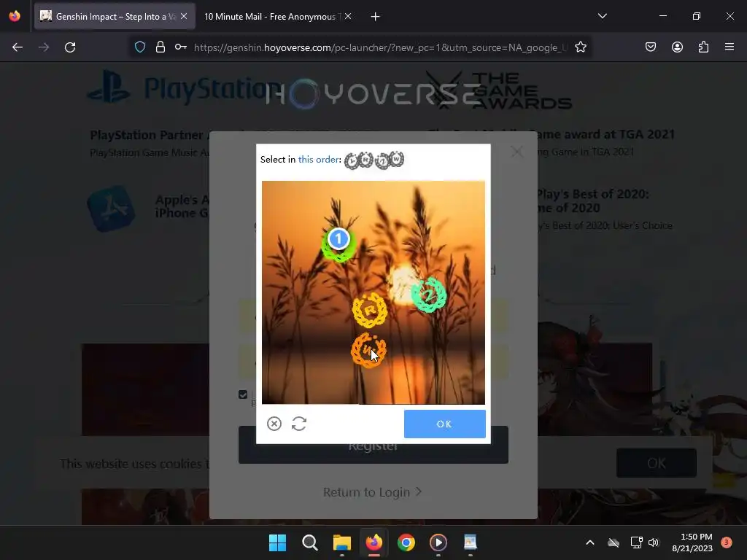Screen dimensions: 747x560
Task: Close the captcha with the X circle icon
Action: [x=274, y=424]
